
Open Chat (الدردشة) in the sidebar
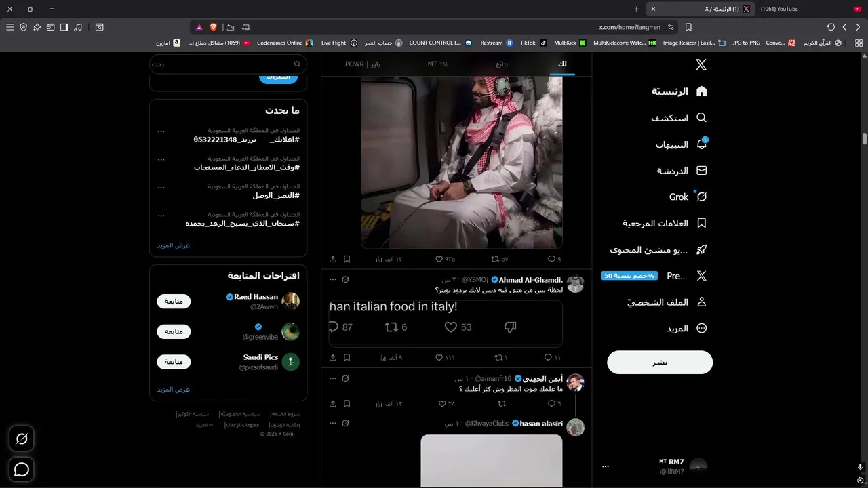pos(682,171)
